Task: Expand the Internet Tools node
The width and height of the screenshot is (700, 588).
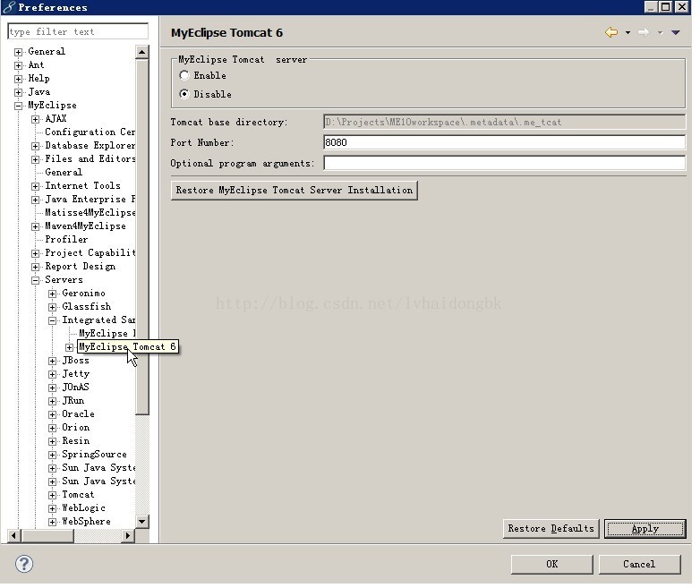Action: 35,186
